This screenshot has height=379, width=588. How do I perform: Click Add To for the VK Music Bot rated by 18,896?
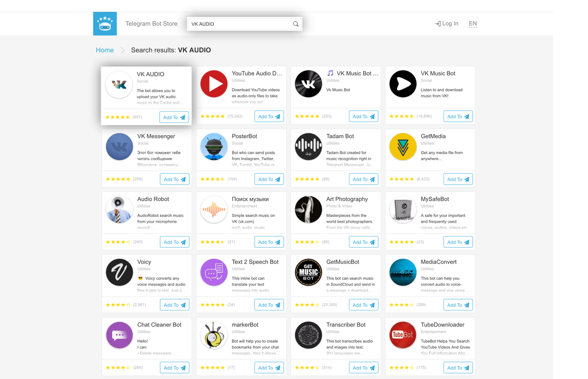click(458, 117)
